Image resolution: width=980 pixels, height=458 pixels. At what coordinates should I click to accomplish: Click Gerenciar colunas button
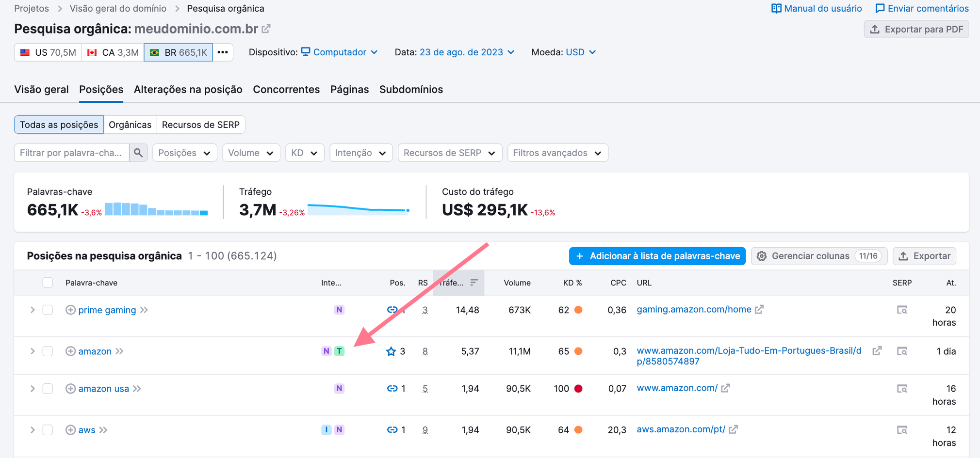(x=819, y=256)
